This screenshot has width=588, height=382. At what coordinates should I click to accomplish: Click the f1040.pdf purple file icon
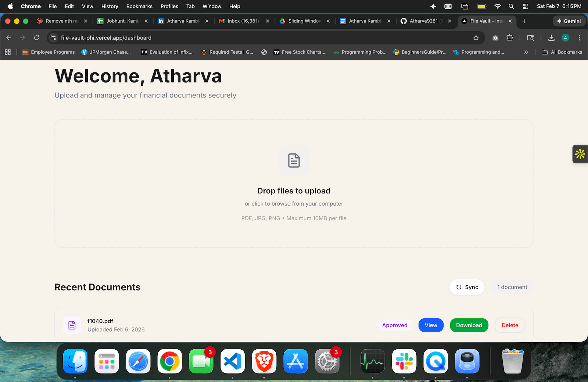[x=72, y=325]
